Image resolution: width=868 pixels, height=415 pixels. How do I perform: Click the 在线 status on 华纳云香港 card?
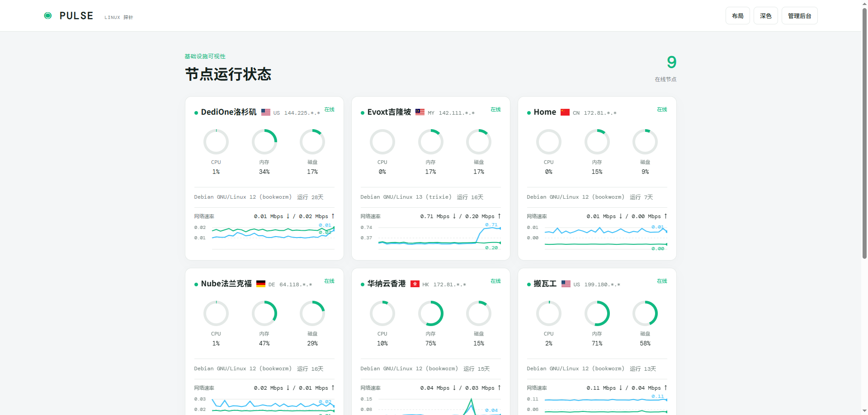click(496, 281)
